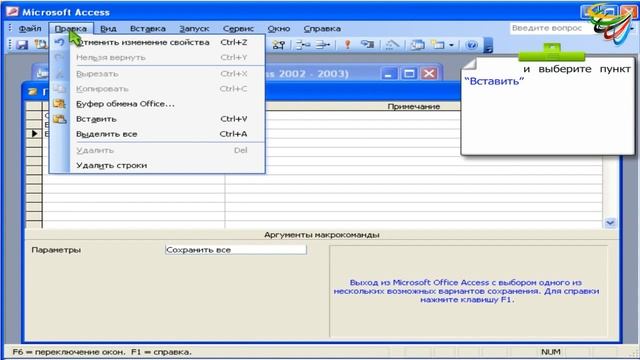Click the Примечание column header
The width and height of the screenshot is (640, 360).
click(x=413, y=106)
